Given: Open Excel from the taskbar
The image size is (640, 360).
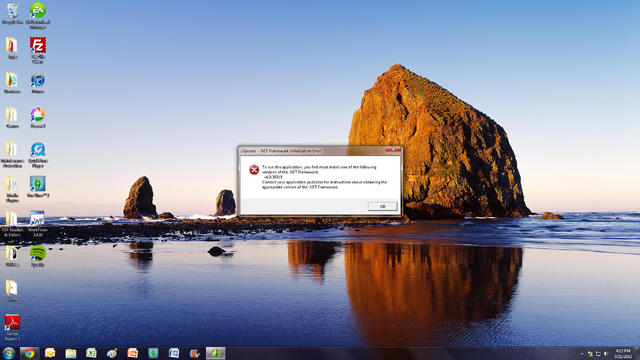Looking at the screenshot, I should [91, 353].
